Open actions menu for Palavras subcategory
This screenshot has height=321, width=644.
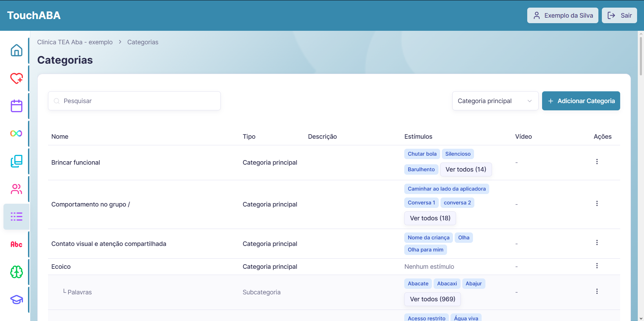click(x=597, y=291)
